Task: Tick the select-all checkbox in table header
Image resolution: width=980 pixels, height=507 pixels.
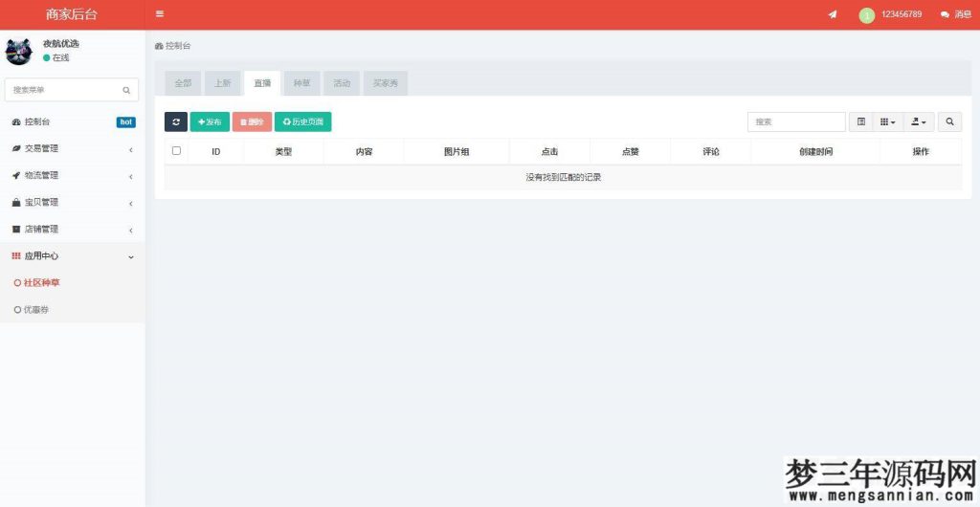Action: [176, 150]
